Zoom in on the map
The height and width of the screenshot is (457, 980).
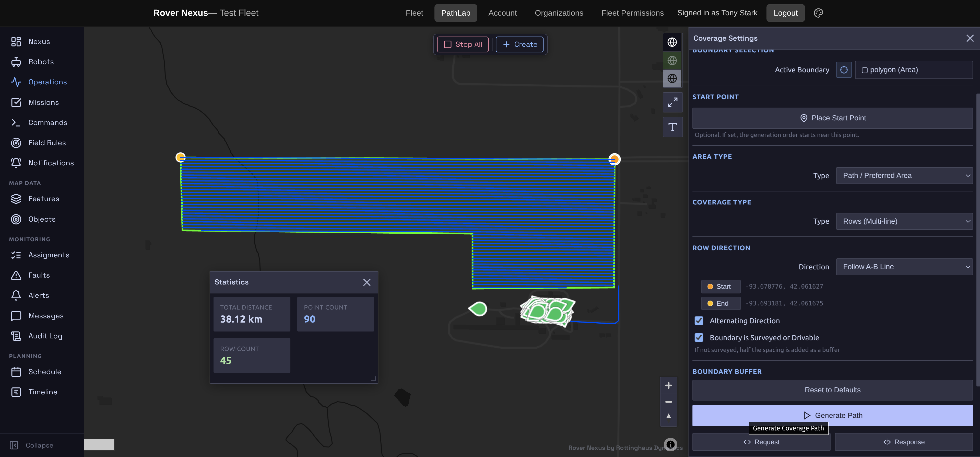coord(668,386)
